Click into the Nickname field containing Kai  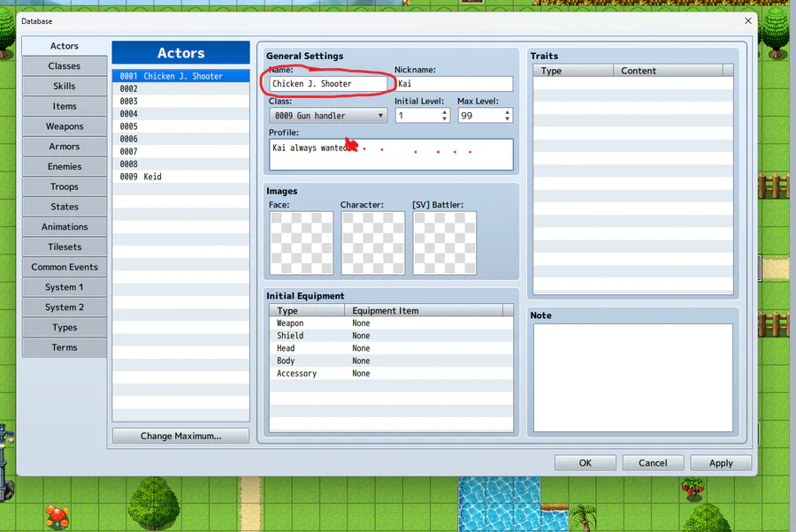[454, 84]
